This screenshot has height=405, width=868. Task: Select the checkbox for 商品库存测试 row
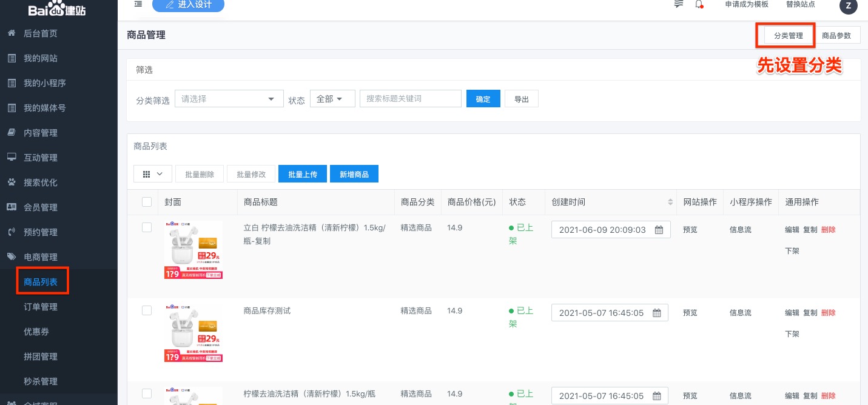146,310
